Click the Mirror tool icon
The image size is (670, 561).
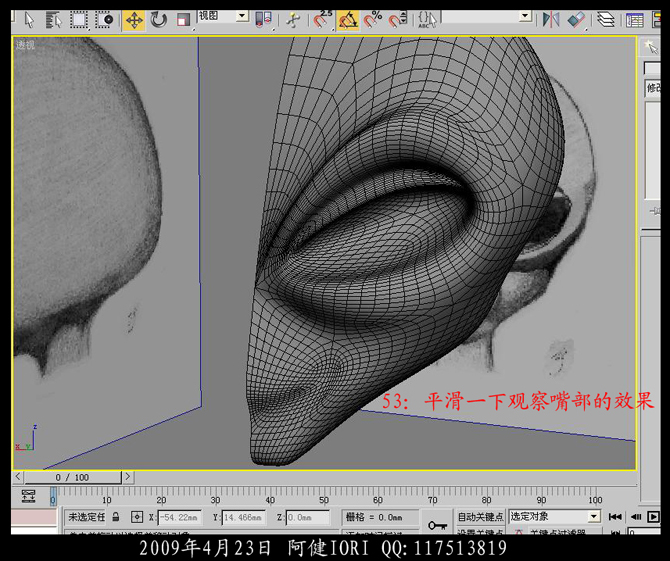click(551, 20)
